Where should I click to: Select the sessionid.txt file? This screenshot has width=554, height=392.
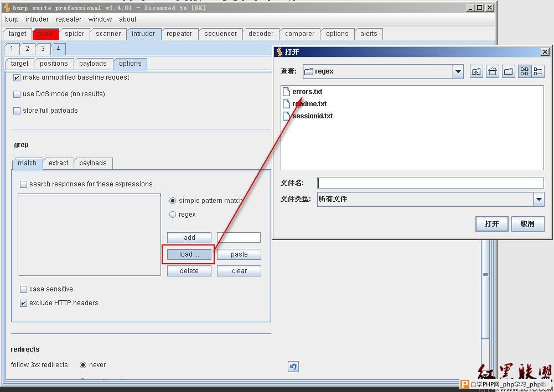(x=308, y=116)
